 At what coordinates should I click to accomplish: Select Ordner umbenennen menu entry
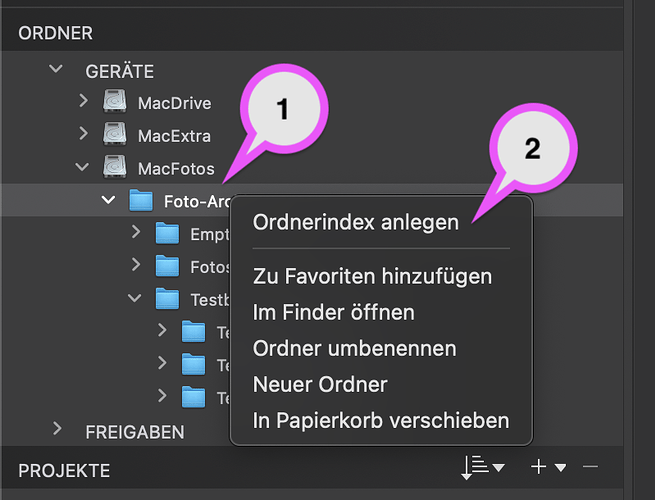[354, 348]
